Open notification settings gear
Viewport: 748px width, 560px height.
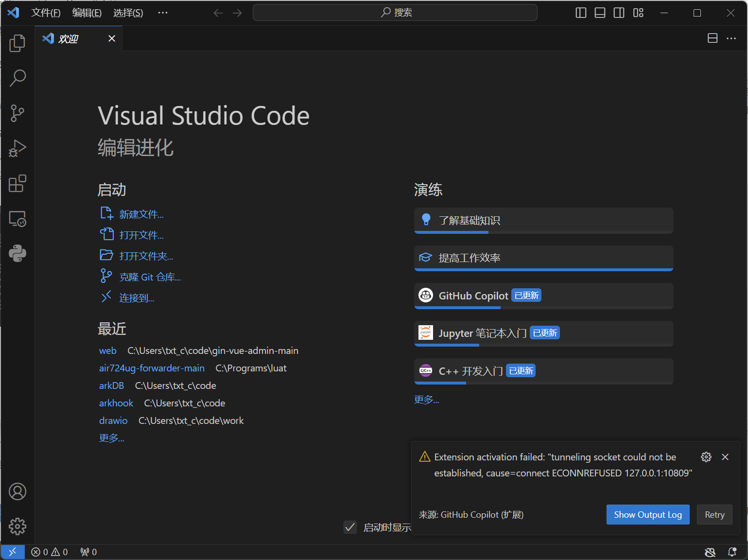pos(706,457)
